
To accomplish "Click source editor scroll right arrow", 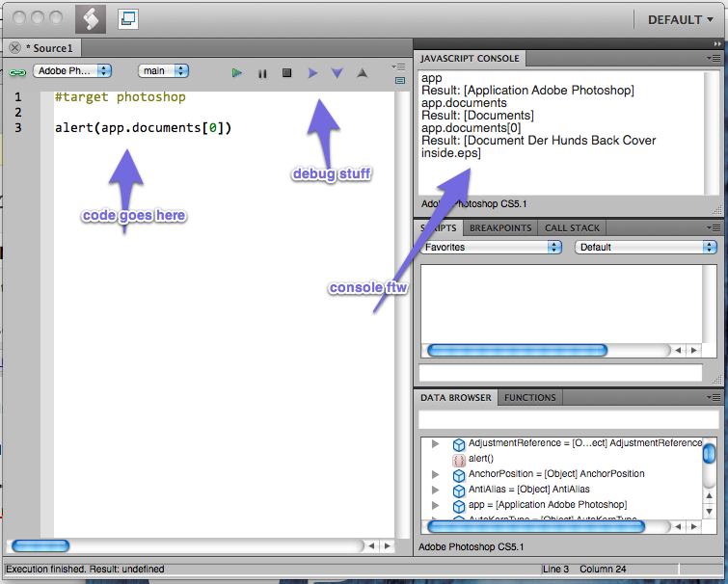I will (x=388, y=546).
